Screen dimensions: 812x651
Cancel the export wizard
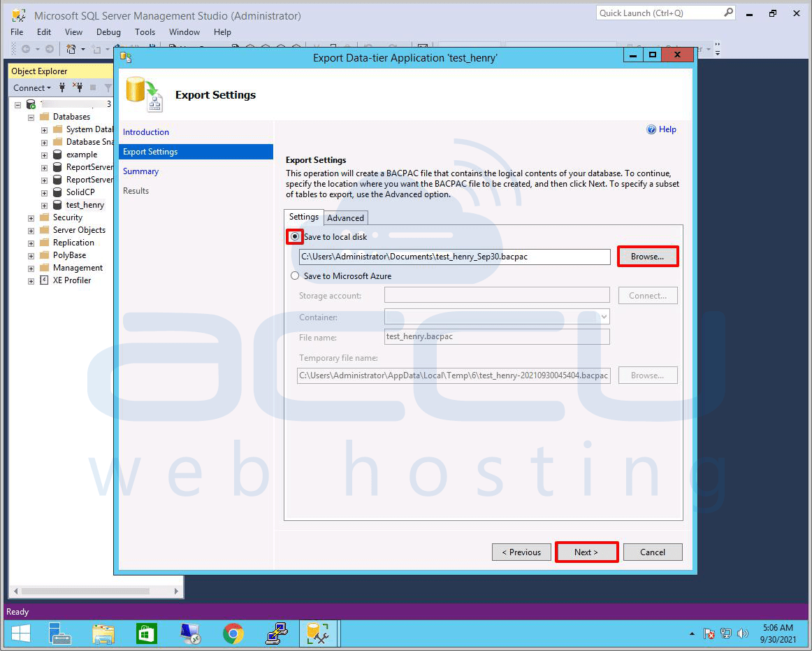pos(653,552)
